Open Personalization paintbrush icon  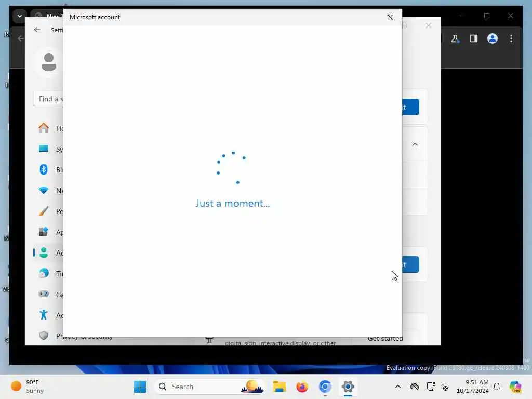[x=44, y=211]
